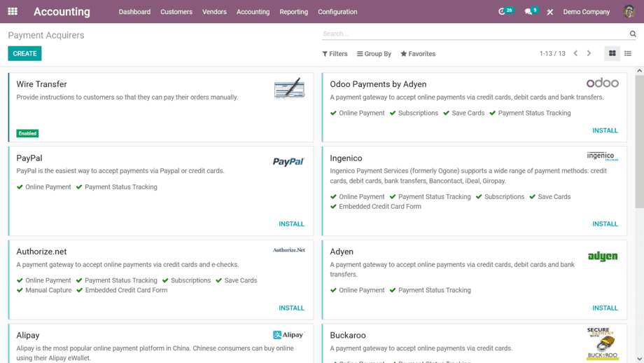Image resolution: width=644 pixels, height=363 pixels.
Task: Click the user avatar picture
Action: coord(628,12)
